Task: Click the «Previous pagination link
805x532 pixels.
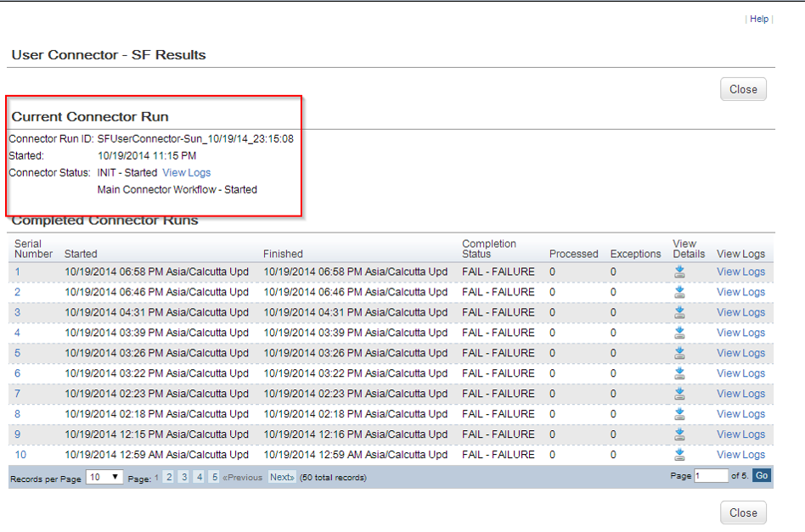Action: point(242,477)
